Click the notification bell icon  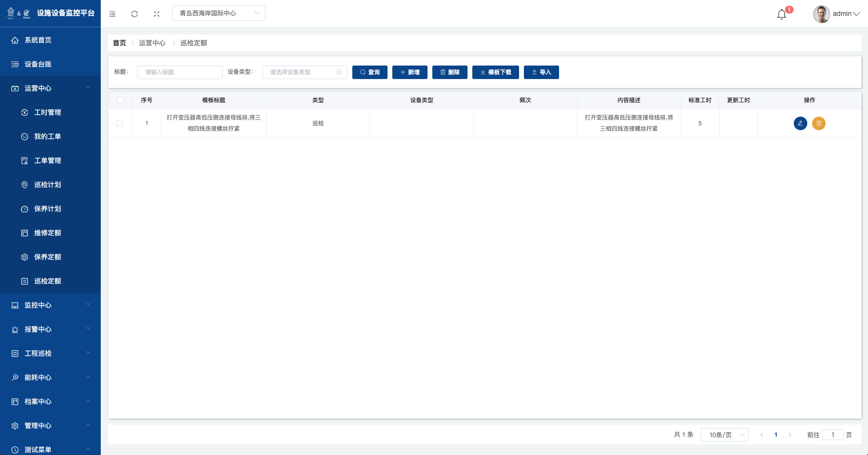pos(782,14)
